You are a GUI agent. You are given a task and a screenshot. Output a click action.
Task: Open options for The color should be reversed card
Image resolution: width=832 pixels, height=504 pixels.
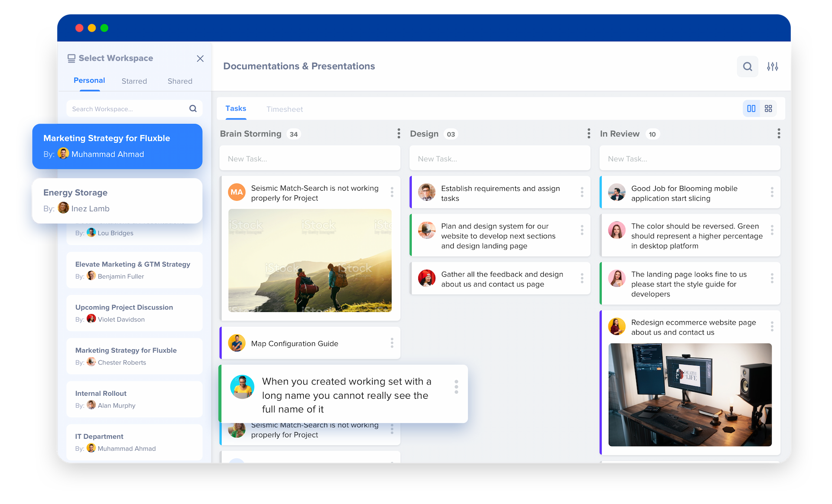(x=772, y=230)
